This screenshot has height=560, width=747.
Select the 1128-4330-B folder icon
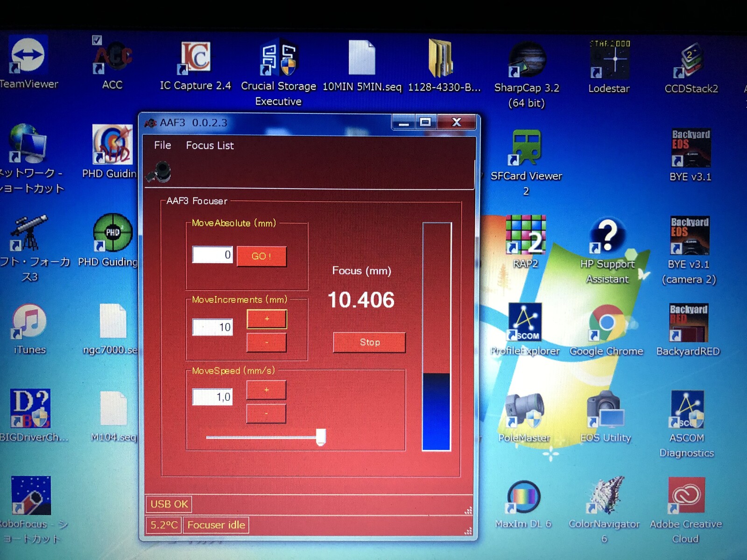(x=444, y=65)
